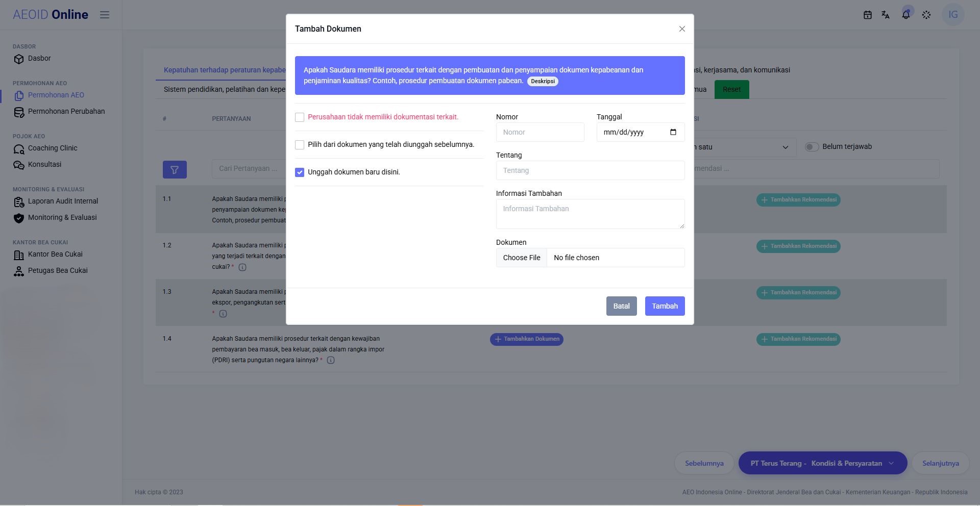This screenshot has height=506, width=980.
Task: Expand PT Terus Terang Kondisi & Persyaratan dropdown
Action: coord(823,463)
